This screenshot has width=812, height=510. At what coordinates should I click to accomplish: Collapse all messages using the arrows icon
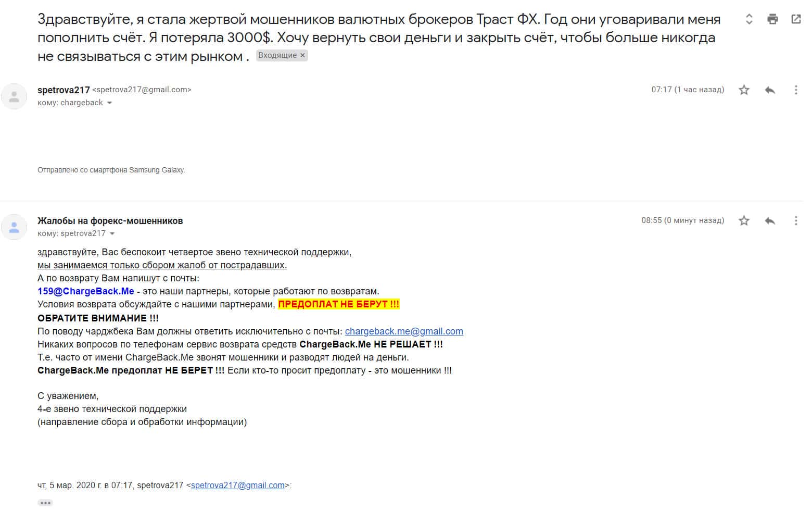pyautogui.click(x=749, y=19)
